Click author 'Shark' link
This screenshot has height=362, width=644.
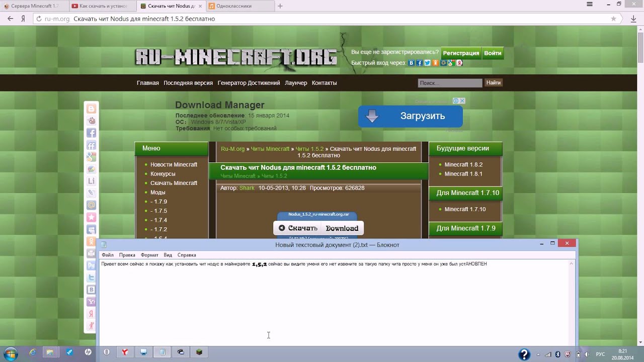(x=247, y=188)
